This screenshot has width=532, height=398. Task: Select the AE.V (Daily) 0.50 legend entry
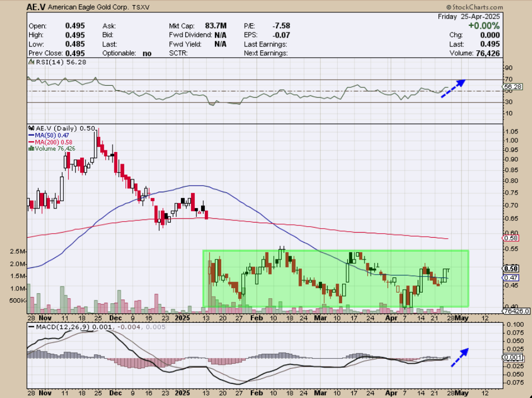coord(66,128)
